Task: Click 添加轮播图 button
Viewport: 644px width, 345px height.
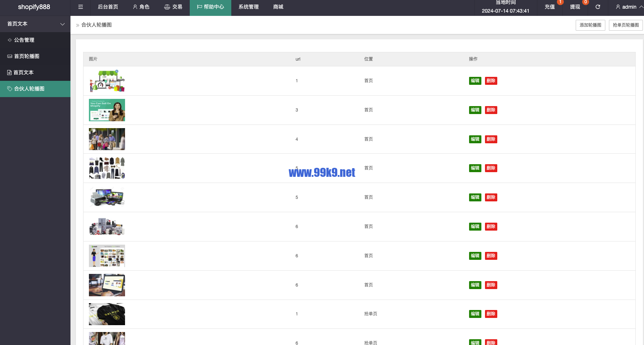Action: pos(591,25)
